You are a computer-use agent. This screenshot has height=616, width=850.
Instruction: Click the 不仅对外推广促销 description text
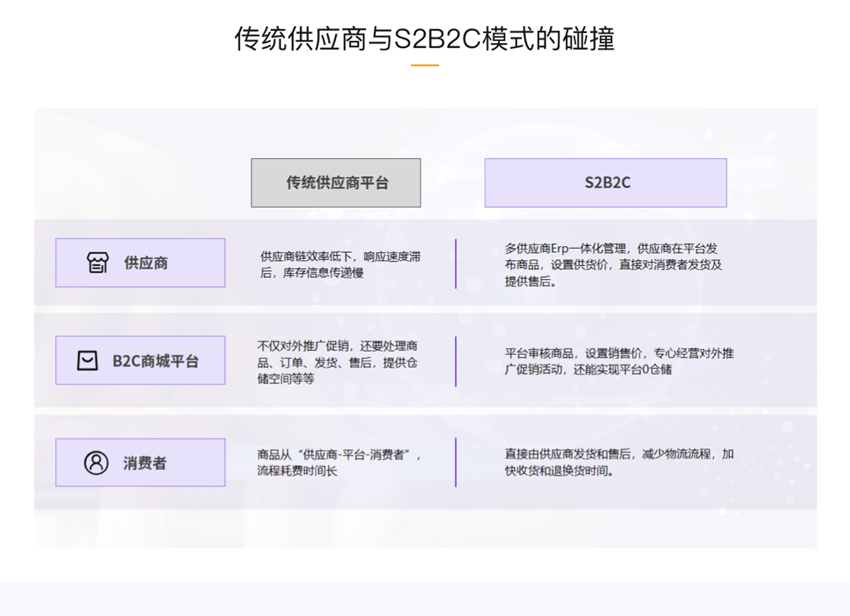(337, 362)
